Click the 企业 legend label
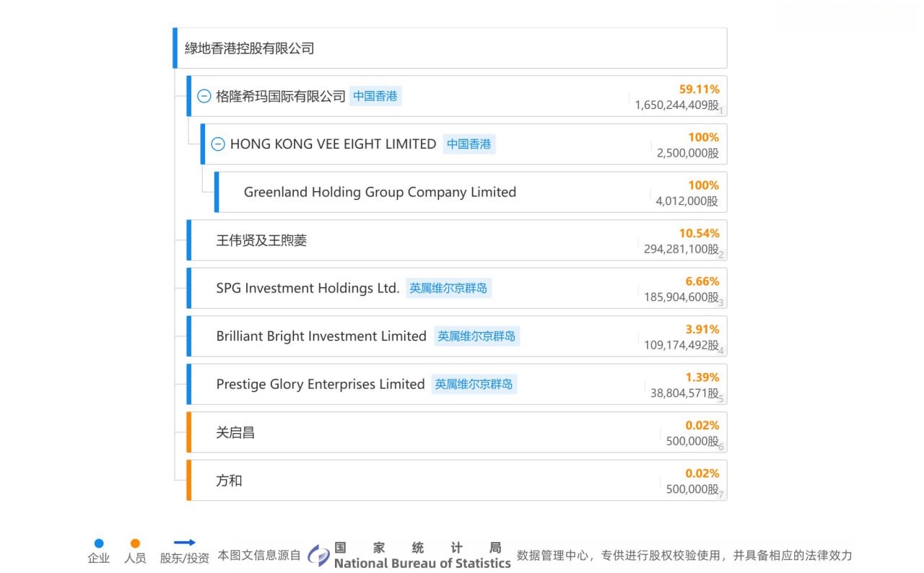Viewport: 924px width, 573px height. pyautogui.click(x=99, y=558)
